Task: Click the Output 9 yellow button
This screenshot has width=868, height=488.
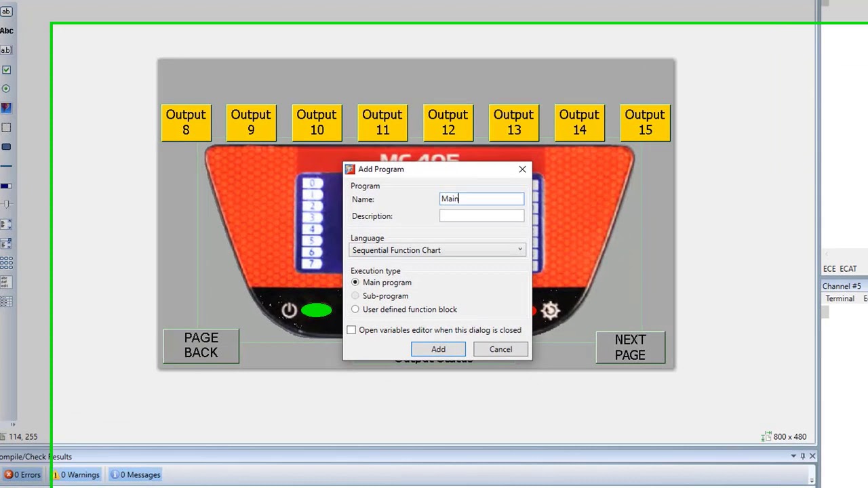Action: [251, 122]
